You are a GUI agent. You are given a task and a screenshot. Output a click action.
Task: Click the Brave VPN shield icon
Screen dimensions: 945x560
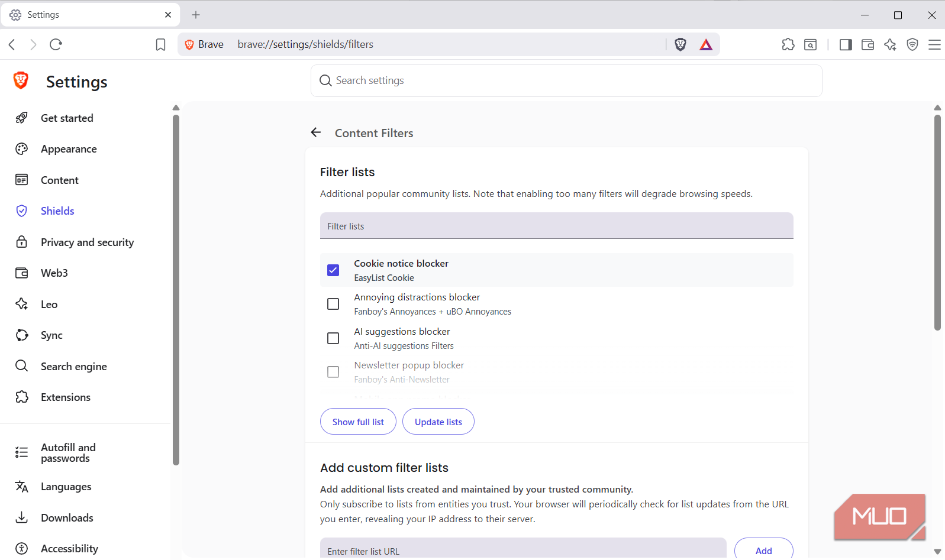click(x=912, y=44)
